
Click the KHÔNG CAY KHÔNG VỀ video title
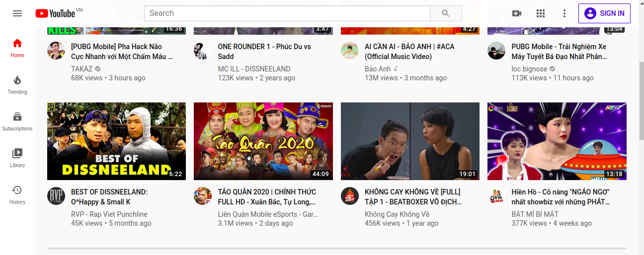(413, 197)
